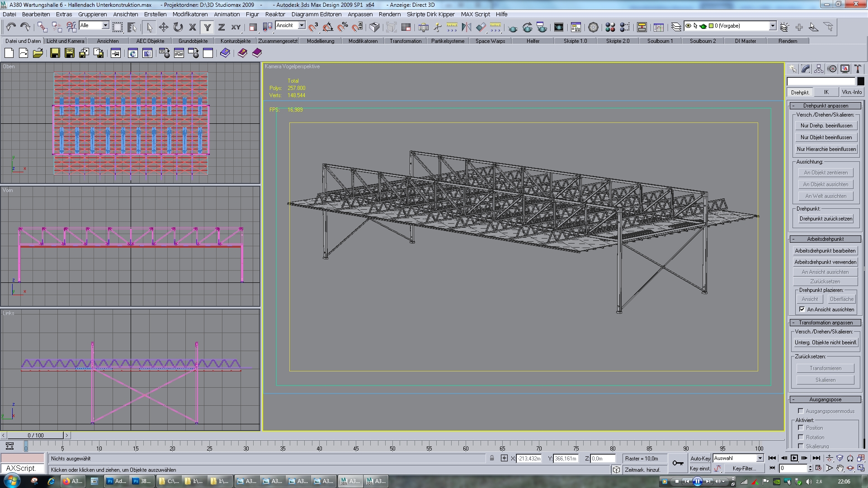Click the black object color swatch
Screen dimensions: 868x488
[861, 81]
